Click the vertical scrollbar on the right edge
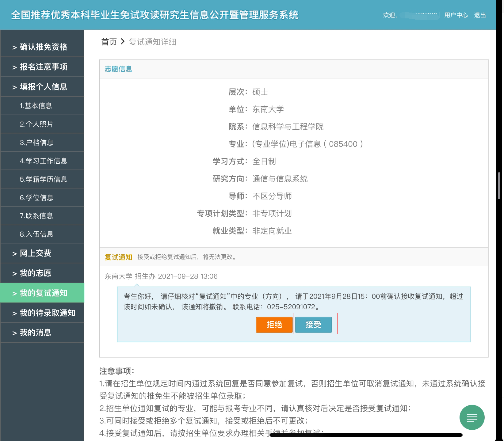 coord(499,186)
